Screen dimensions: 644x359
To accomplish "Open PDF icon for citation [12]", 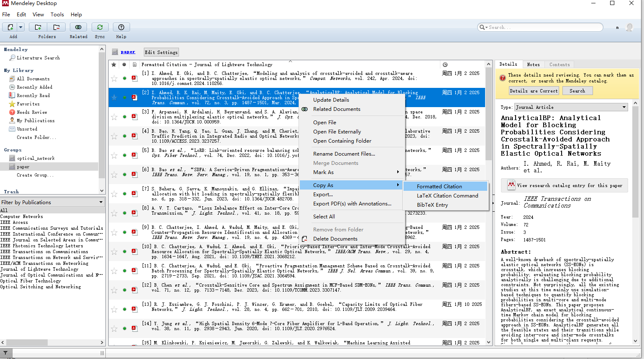I will pos(134,290).
